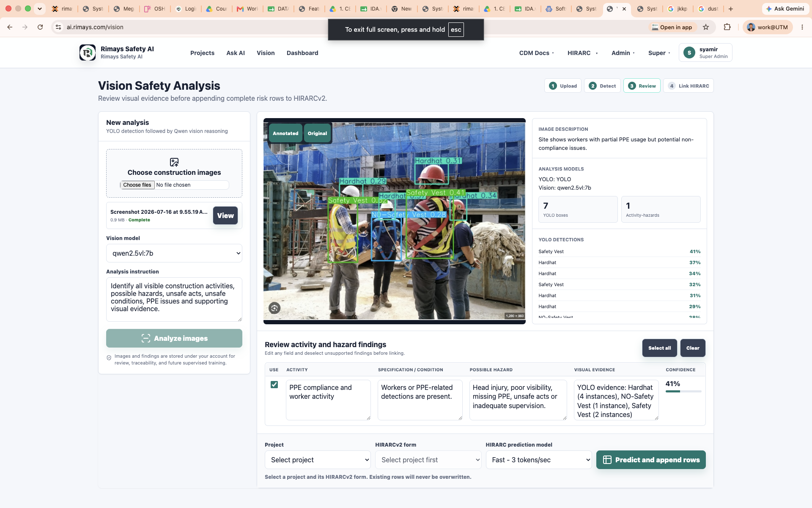Click Open in app in the address bar

pyautogui.click(x=672, y=27)
